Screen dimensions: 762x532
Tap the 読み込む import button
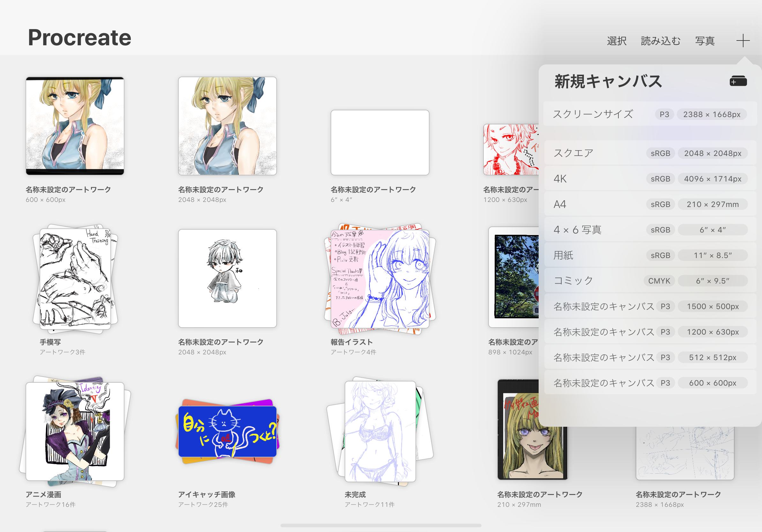click(661, 41)
